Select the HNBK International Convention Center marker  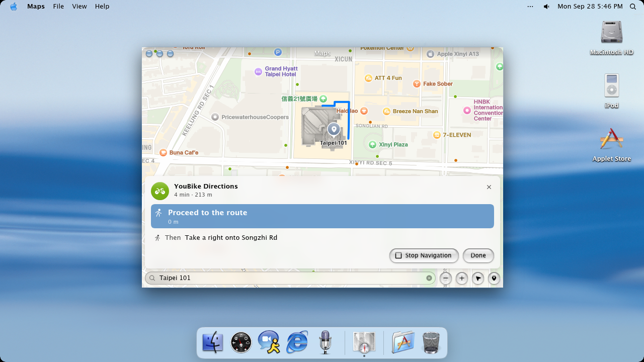(x=467, y=110)
